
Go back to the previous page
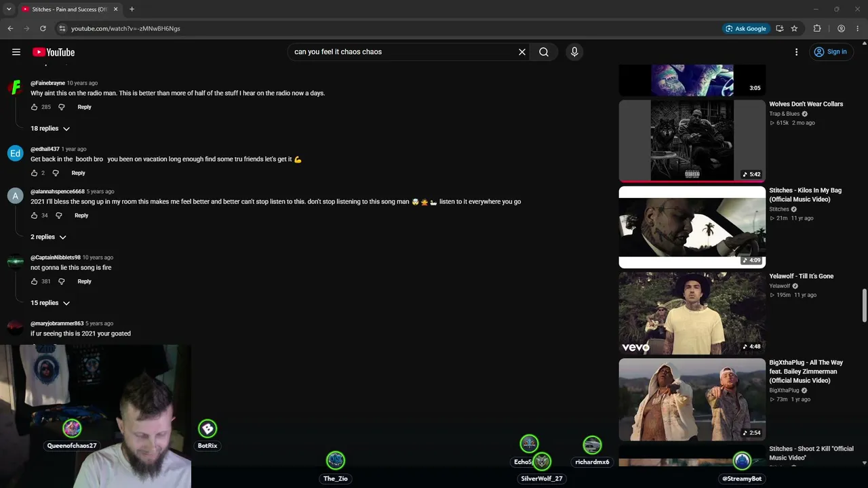tap(10, 28)
